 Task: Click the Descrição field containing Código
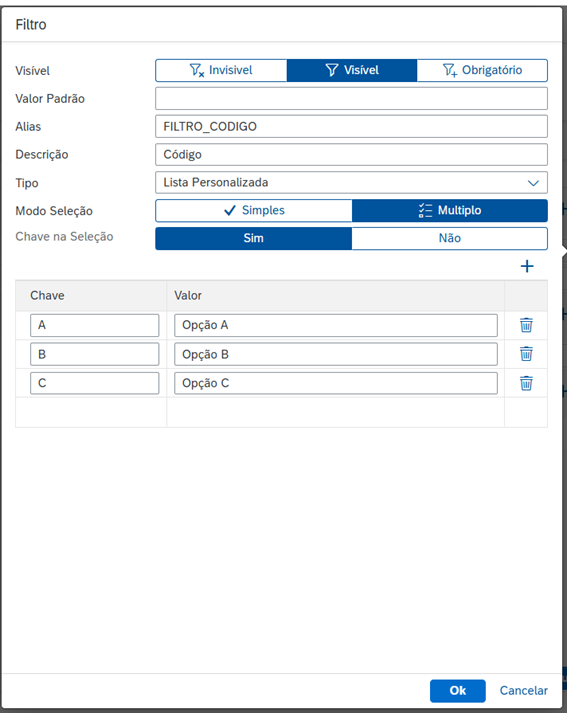point(351,155)
